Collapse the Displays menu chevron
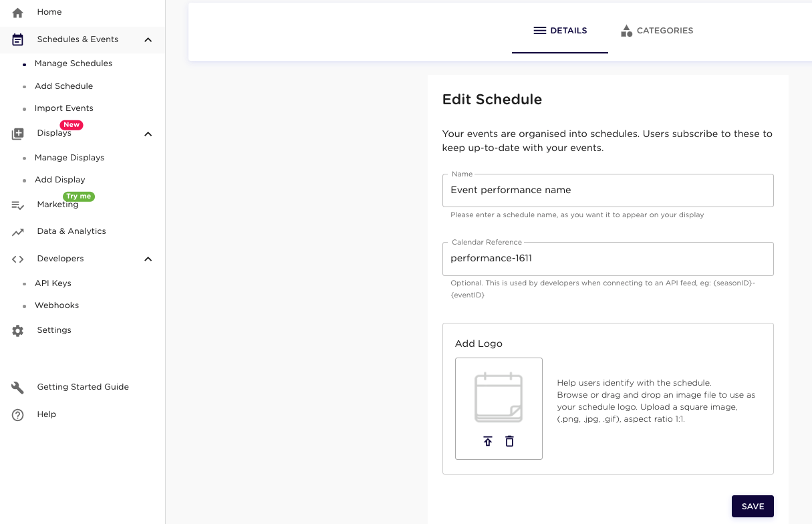Image resolution: width=812 pixels, height=524 pixels. (x=148, y=134)
